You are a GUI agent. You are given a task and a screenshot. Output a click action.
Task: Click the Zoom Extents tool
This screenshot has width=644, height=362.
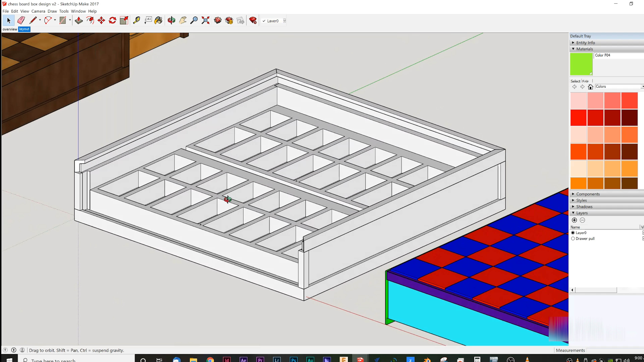coord(205,20)
